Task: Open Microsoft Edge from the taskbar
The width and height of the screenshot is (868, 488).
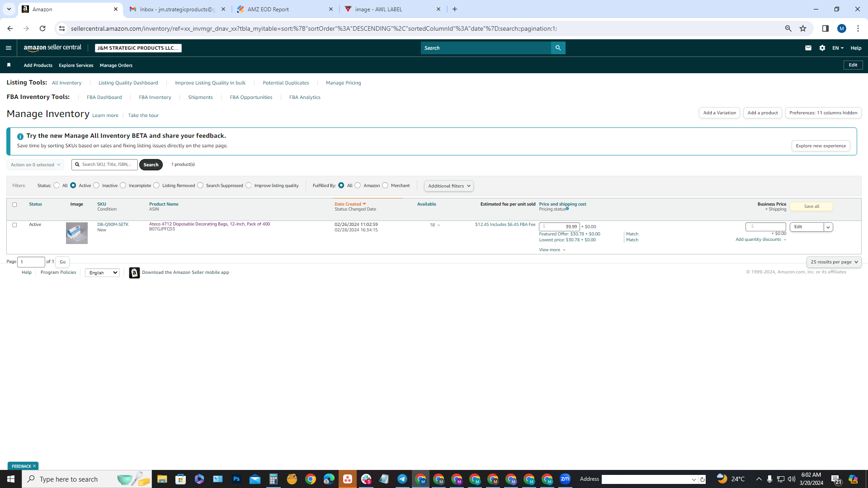Action: (329, 479)
